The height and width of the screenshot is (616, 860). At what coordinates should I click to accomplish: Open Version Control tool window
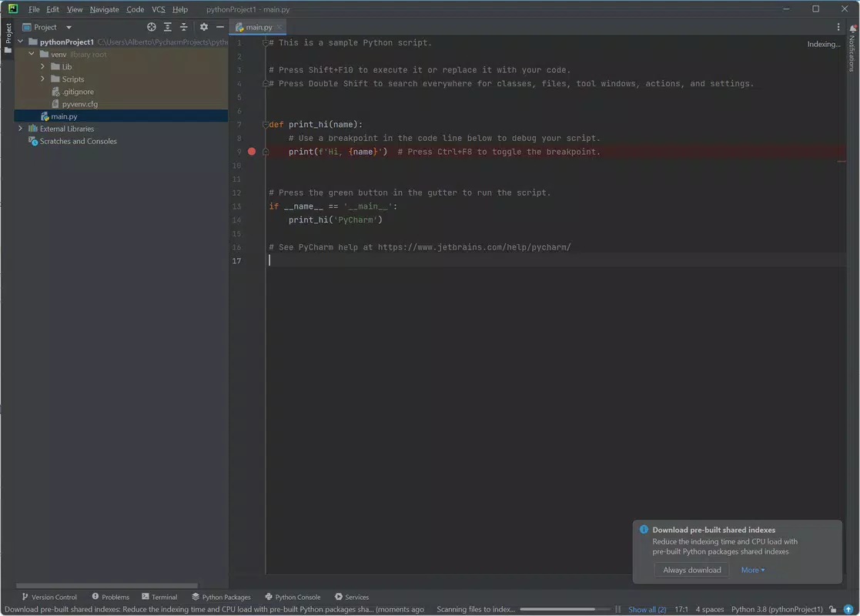[49, 597]
